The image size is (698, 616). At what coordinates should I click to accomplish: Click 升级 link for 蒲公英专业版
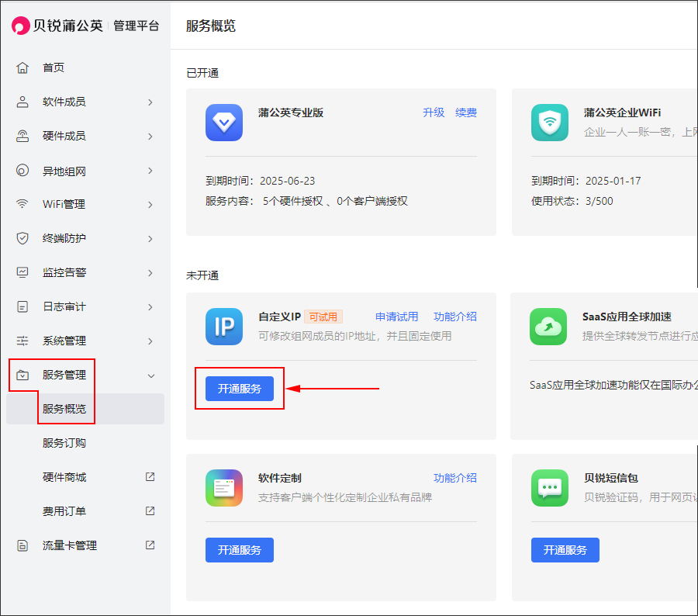(x=434, y=112)
